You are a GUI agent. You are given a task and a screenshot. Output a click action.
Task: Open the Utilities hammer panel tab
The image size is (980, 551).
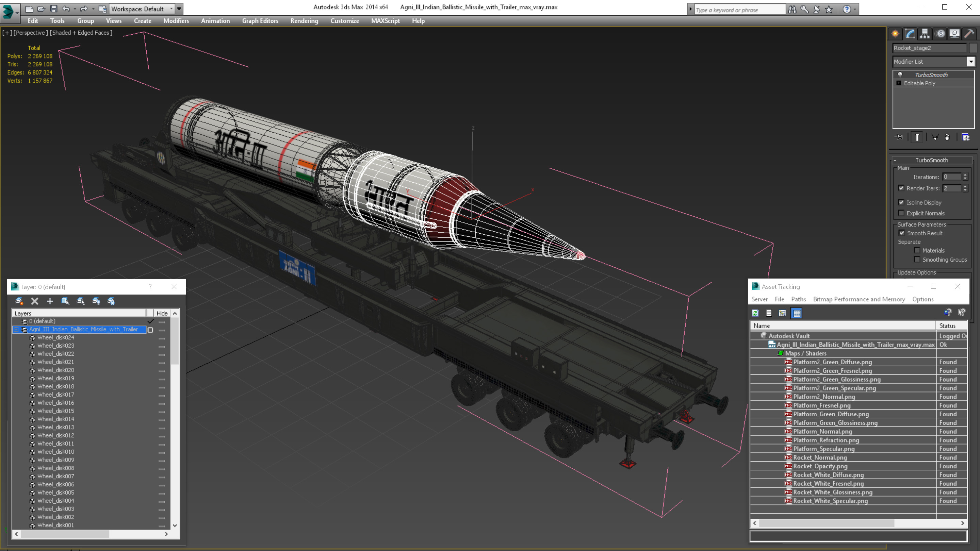tap(969, 34)
